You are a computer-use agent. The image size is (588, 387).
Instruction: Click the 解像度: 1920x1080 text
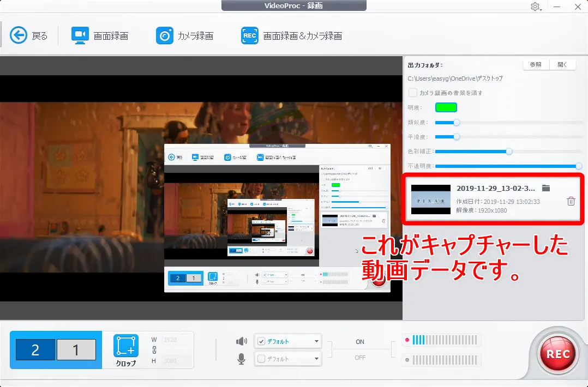point(482,210)
